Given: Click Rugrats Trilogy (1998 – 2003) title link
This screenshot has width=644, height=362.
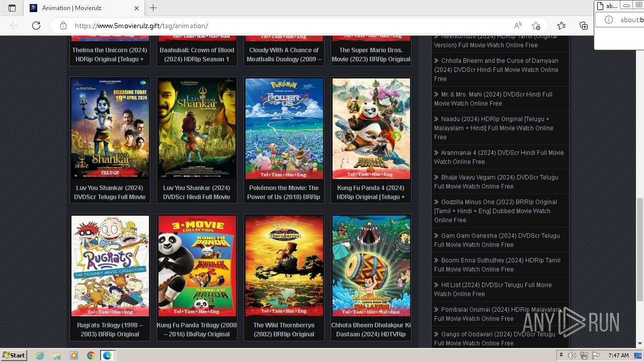Looking at the screenshot, I should [110, 330].
